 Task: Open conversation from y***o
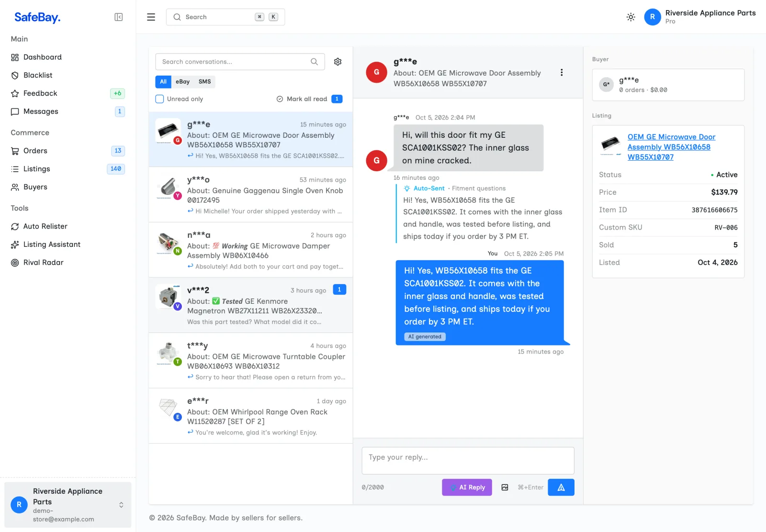click(x=251, y=195)
